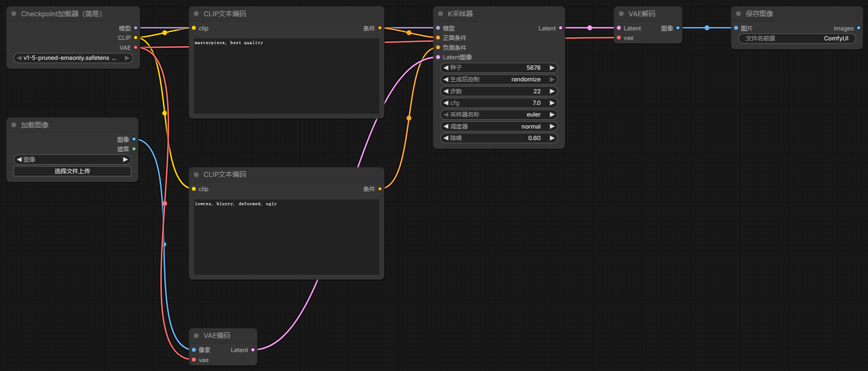Click the CLIP output socket on Checkpoint loader
The image size is (868, 371).
pyautogui.click(x=136, y=38)
